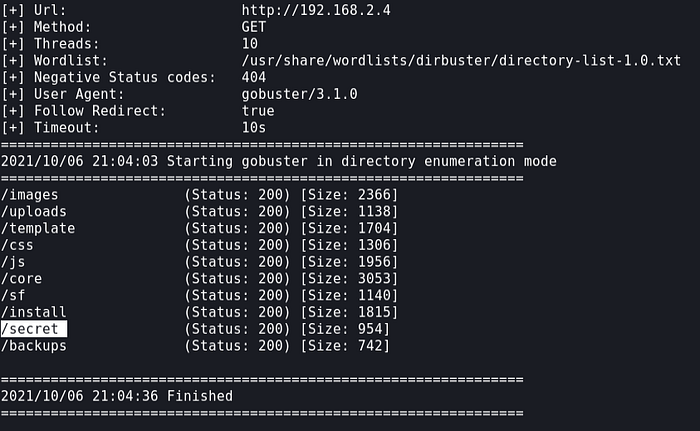Click the /images directory result
Viewport: 700px width, 431px height.
[30, 194]
